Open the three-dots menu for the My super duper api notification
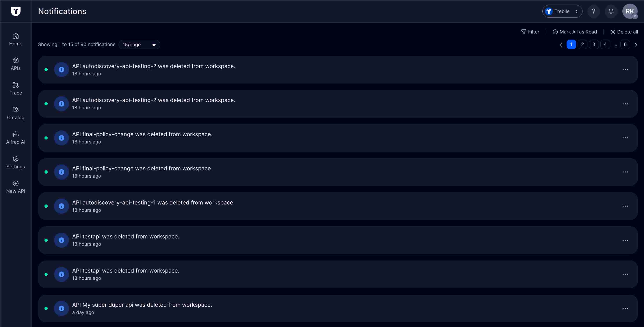This screenshot has width=644, height=327. [625, 308]
